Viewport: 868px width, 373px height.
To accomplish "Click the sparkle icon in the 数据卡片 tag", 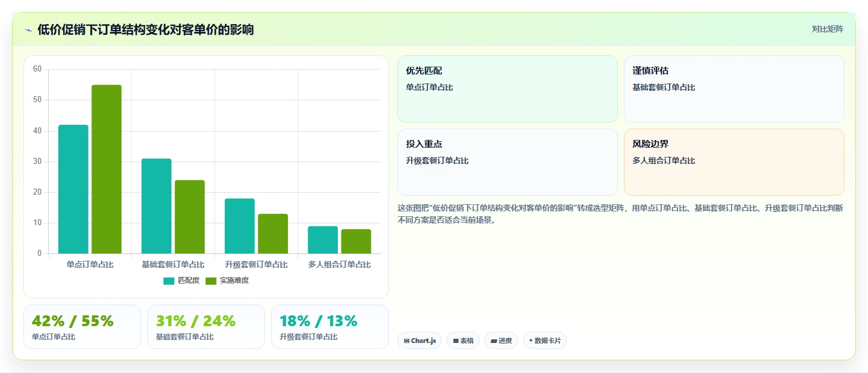I will pyautogui.click(x=531, y=341).
